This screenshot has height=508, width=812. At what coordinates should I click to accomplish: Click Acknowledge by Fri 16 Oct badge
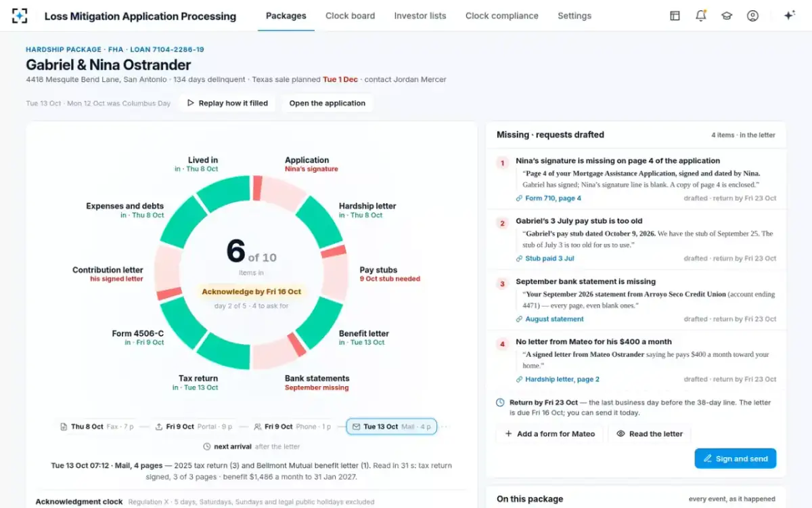(251, 292)
